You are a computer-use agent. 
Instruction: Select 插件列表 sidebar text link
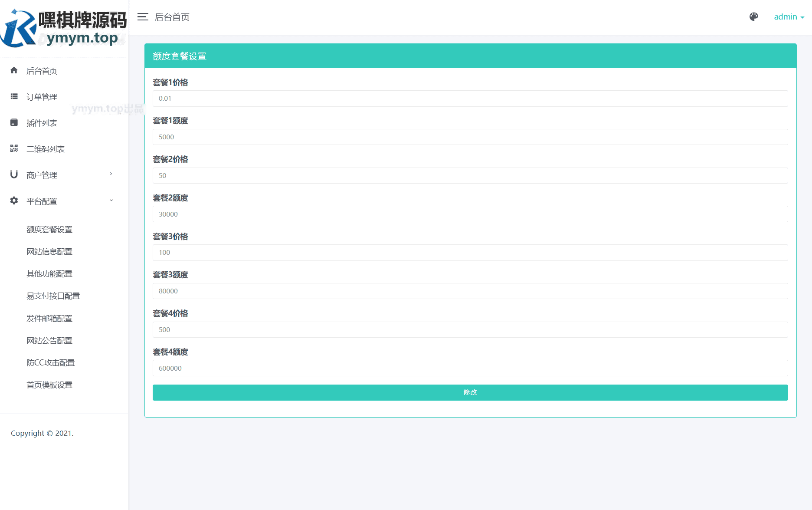point(42,123)
